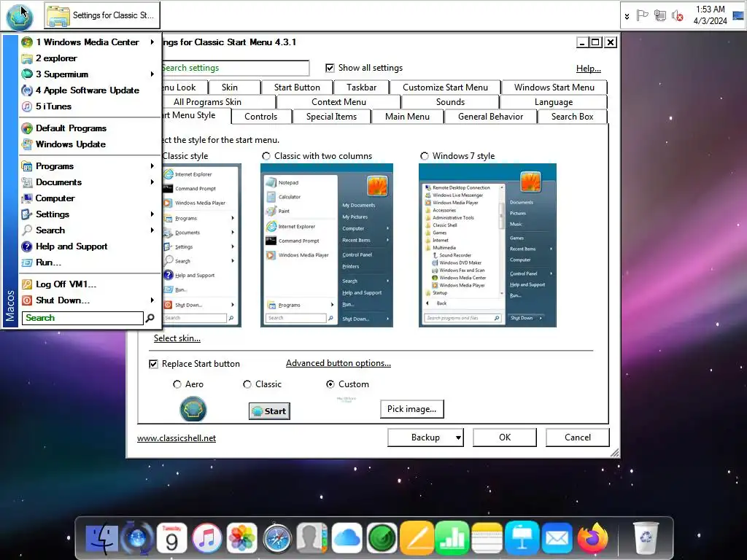Click the start menu Search box
747x560 pixels.
82,318
